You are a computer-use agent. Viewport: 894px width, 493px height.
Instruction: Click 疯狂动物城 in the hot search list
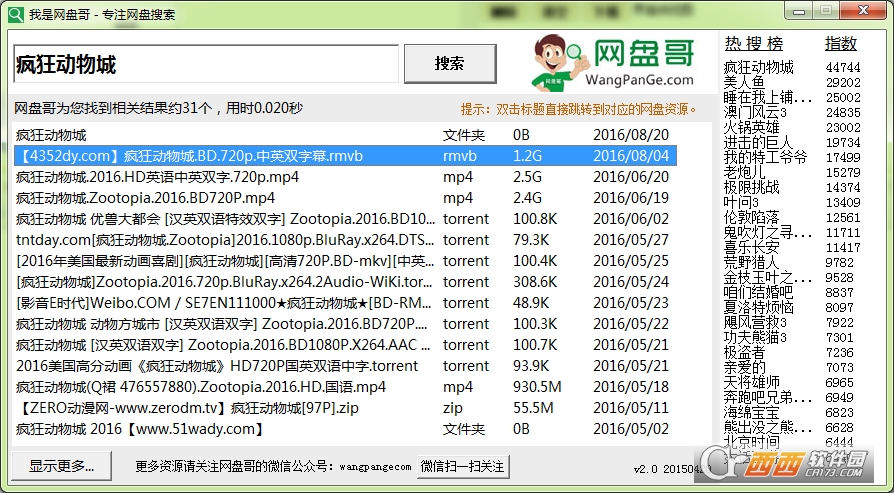click(758, 67)
